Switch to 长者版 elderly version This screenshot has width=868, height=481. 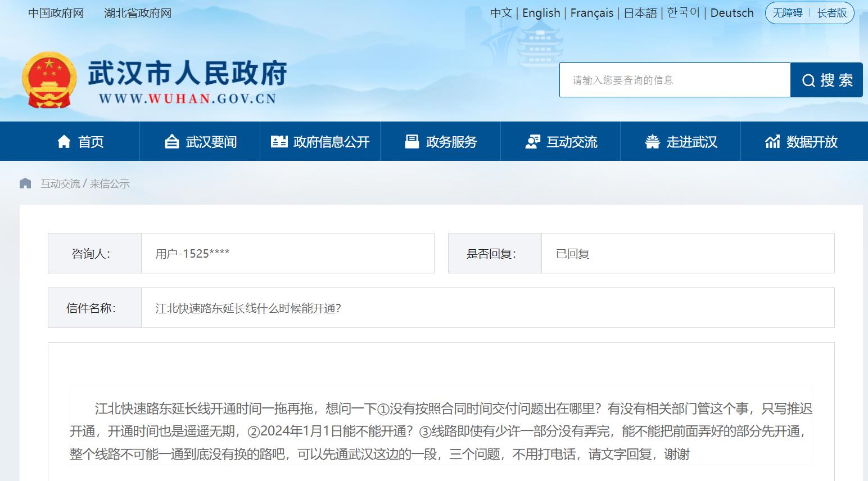point(832,13)
